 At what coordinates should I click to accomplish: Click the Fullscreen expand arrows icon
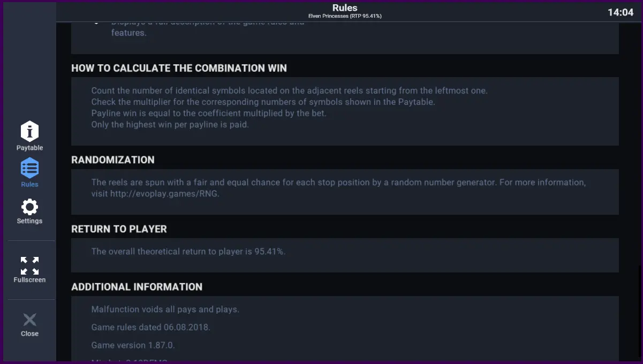(29, 266)
